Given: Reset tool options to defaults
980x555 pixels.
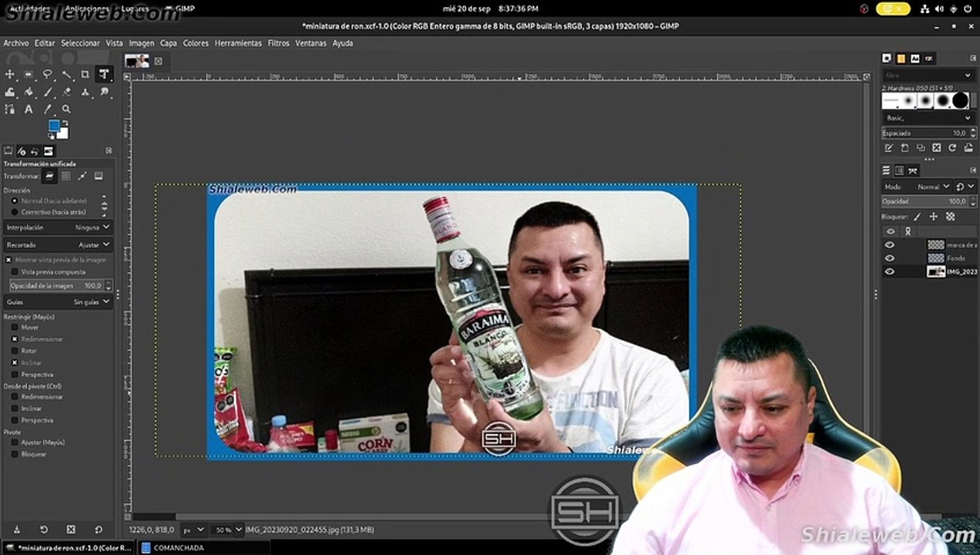Looking at the screenshot, I should tap(99, 530).
